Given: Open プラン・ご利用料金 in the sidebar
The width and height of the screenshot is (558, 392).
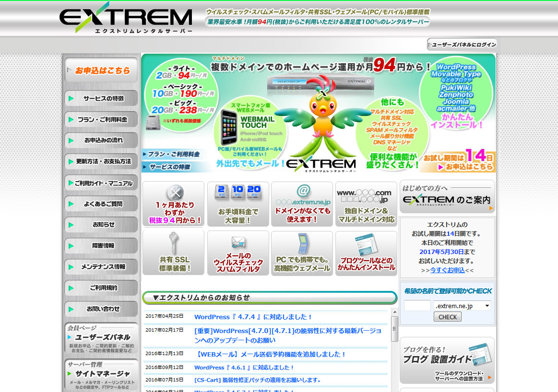Looking at the screenshot, I should (x=101, y=119).
